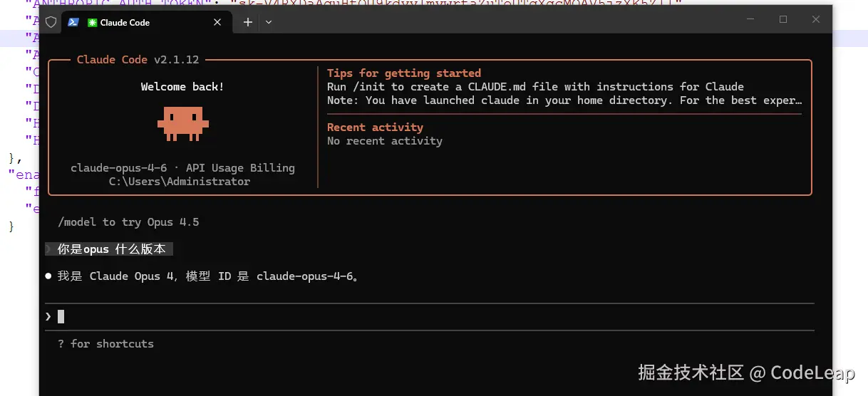Click the PowerShell icon on the tab
Image resolution: width=868 pixels, height=396 pixels.
(73, 22)
